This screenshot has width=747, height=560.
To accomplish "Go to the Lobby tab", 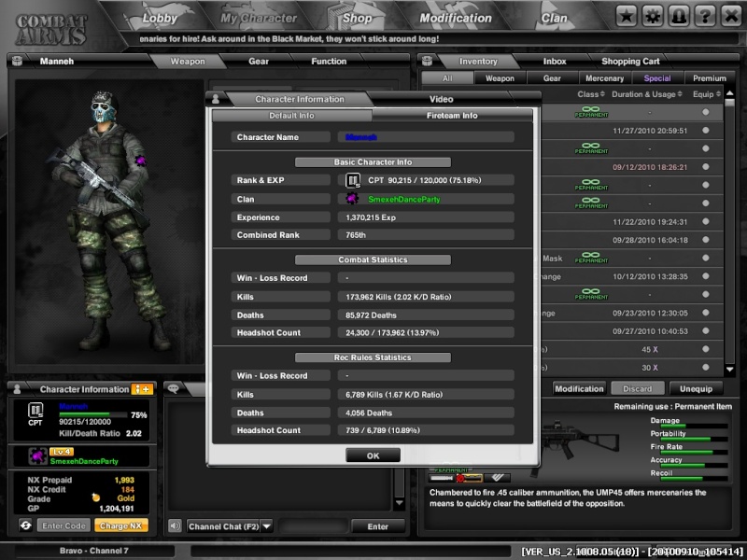I will [160, 18].
